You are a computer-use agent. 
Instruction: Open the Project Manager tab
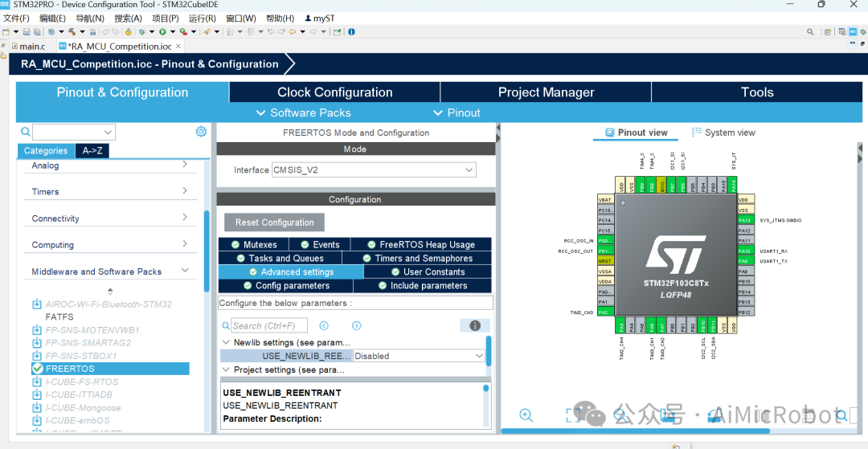coord(546,92)
